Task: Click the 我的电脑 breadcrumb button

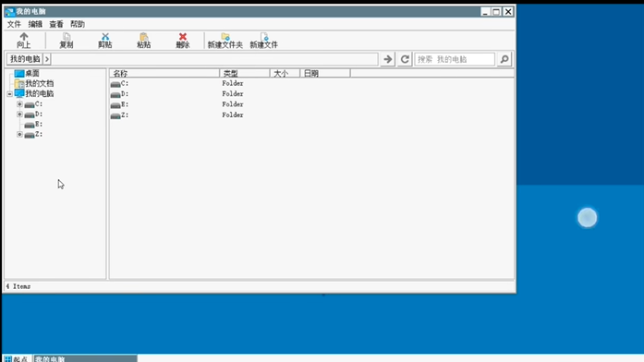Action: (x=25, y=59)
